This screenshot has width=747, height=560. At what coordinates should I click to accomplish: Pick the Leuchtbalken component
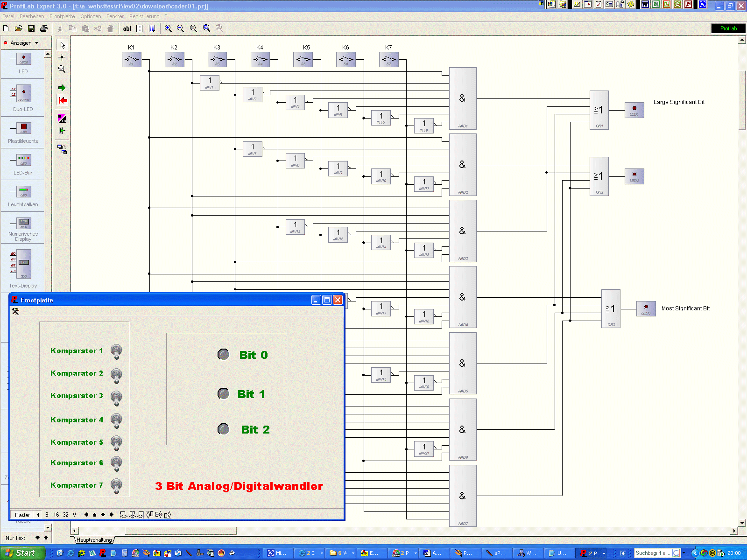coord(23,196)
